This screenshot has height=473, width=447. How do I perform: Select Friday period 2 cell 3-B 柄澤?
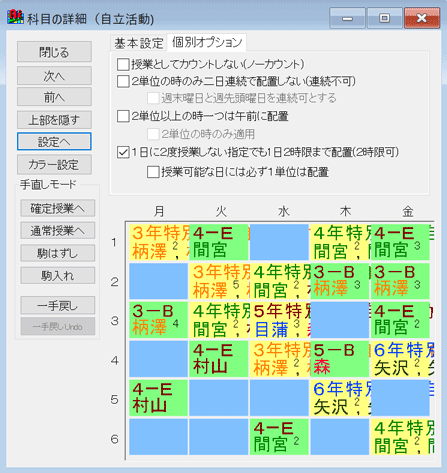click(400, 281)
